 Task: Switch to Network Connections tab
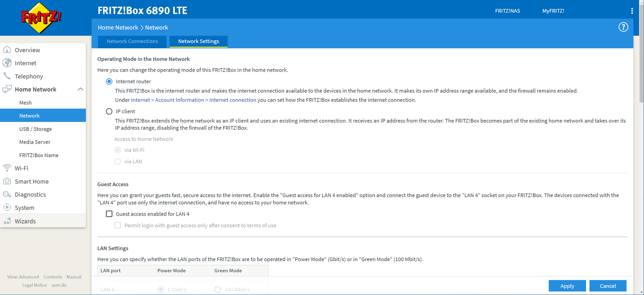[132, 41]
